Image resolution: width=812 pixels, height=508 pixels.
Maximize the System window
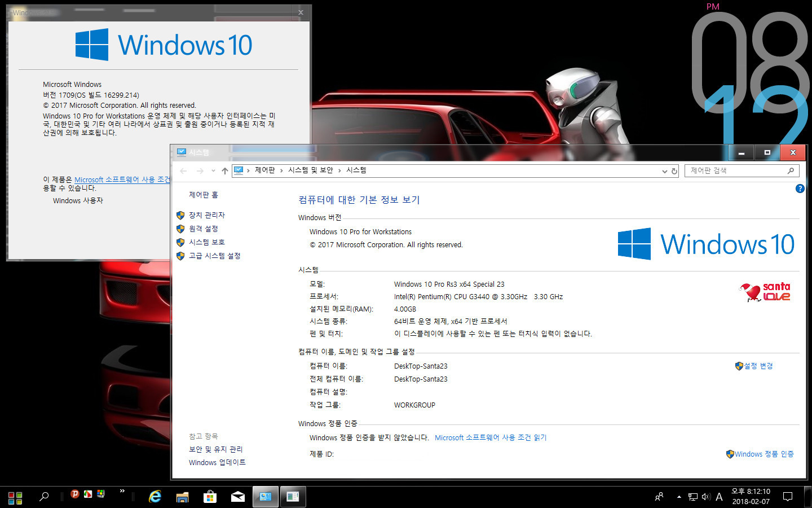coord(767,152)
